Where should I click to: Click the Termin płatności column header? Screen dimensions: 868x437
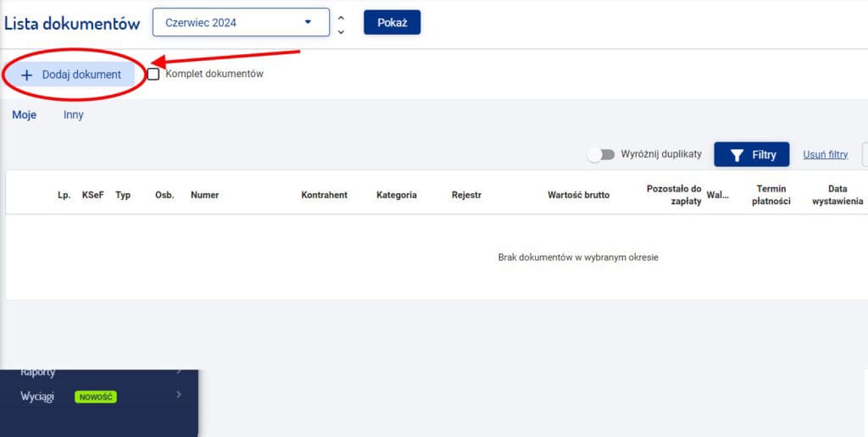(x=771, y=195)
